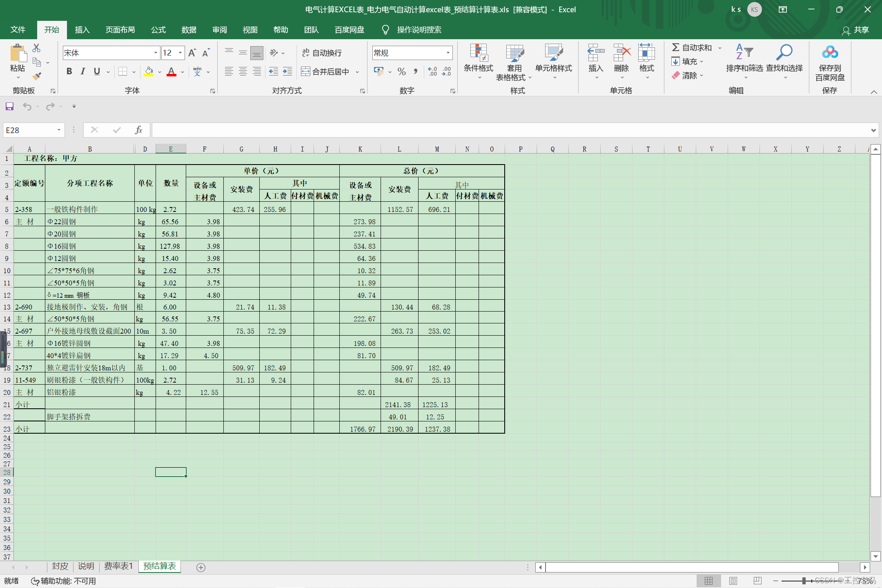The image size is (882, 588).
Task: Click the 共享 (Share) button
Action: pyautogui.click(x=856, y=30)
